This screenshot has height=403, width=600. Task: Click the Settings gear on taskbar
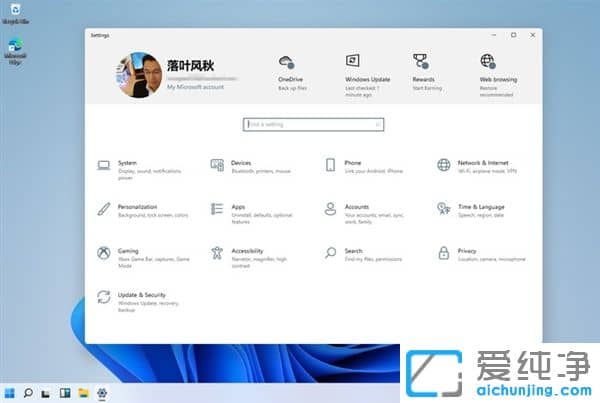(102, 393)
